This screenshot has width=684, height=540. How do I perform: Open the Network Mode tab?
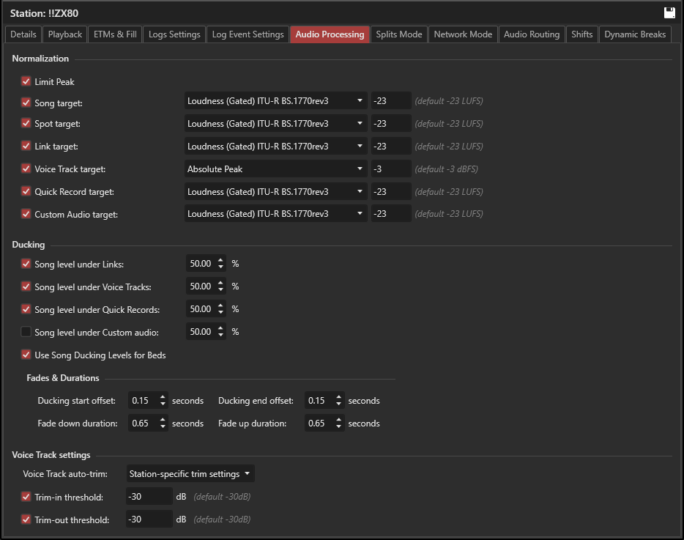point(463,34)
